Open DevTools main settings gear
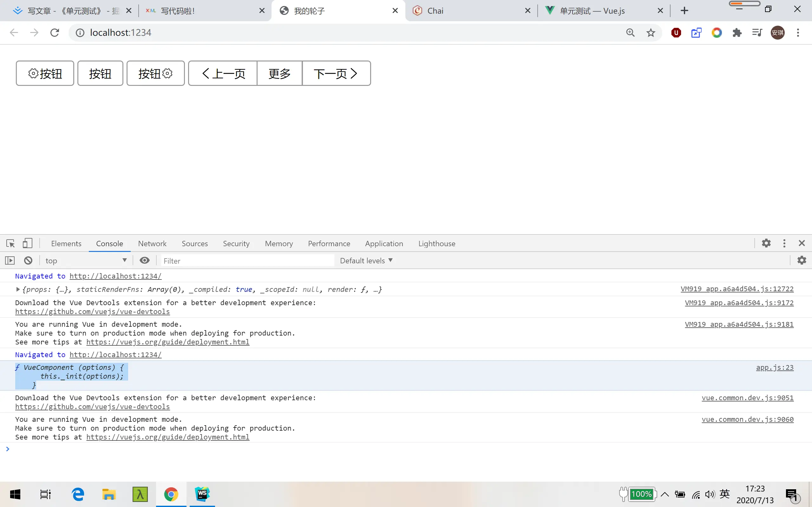The image size is (812, 507). [x=766, y=243]
